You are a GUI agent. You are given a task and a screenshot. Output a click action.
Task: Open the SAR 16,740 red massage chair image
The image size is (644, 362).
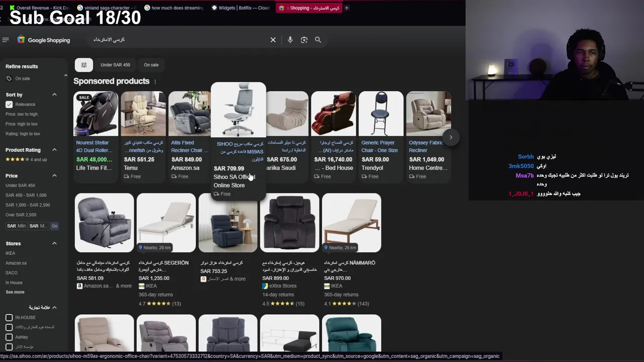[x=334, y=114]
